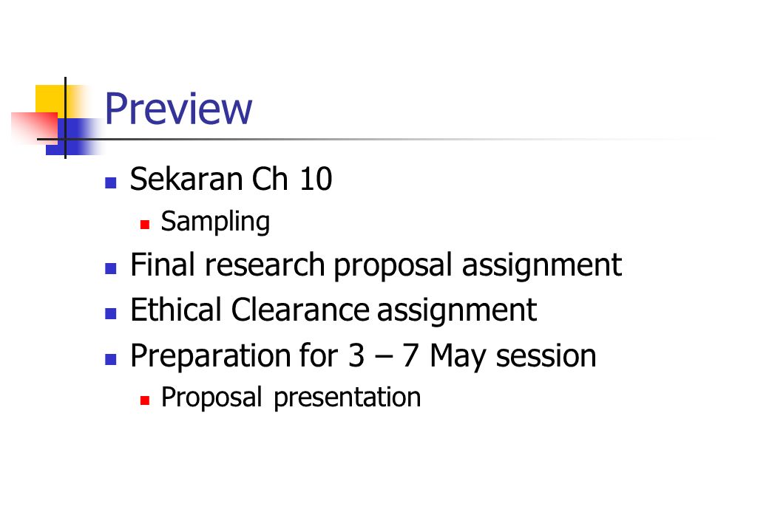Select Proposal presentation sub-item text

point(291,398)
